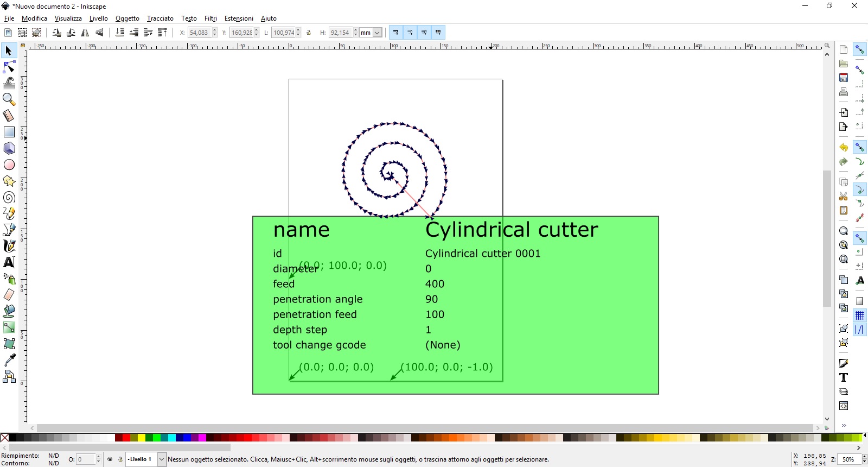Adjust the height H field stepper
The image size is (868, 467).
356,33
